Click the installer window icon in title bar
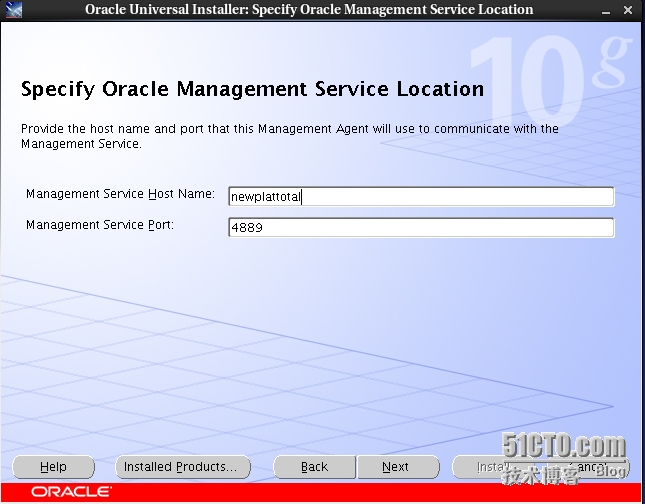This screenshot has height=504, width=645. (x=14, y=9)
